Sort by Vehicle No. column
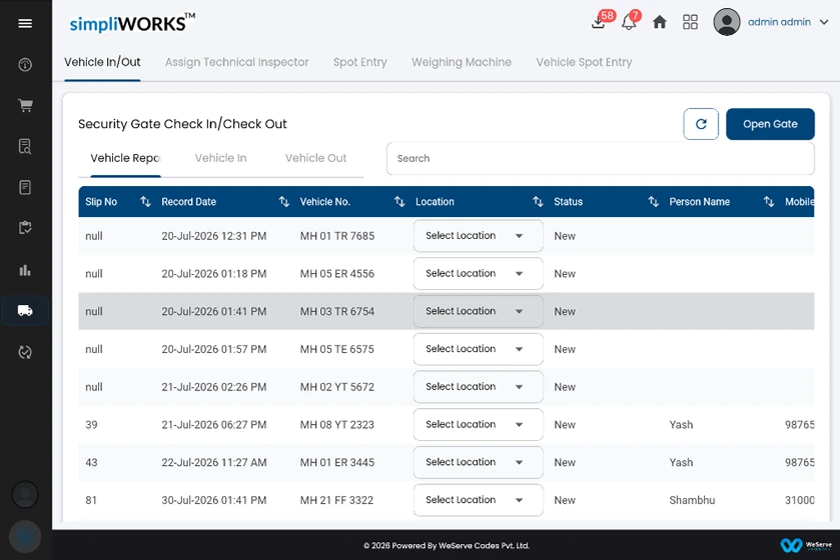The image size is (840, 560). pyautogui.click(x=399, y=201)
